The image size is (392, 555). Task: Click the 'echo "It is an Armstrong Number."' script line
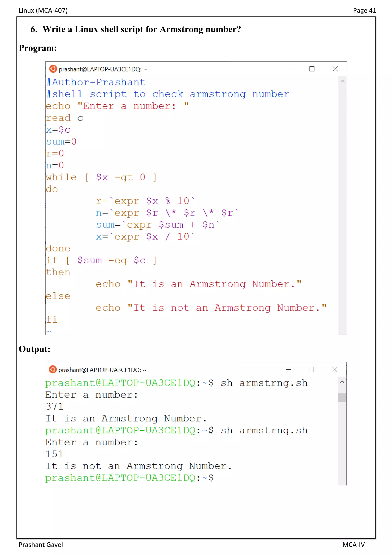(x=199, y=284)
